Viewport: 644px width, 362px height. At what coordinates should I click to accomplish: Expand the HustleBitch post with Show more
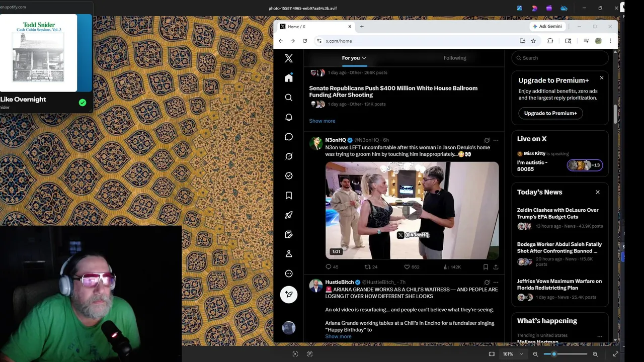338,336
